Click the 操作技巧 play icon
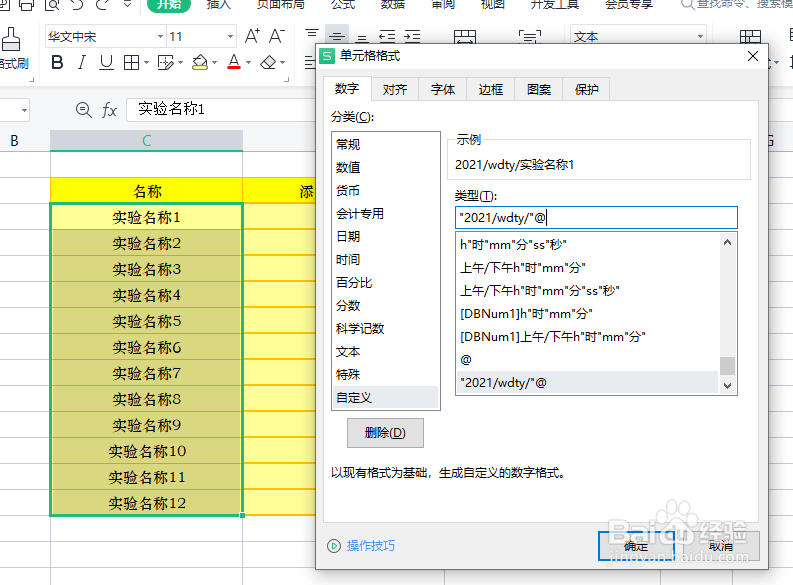 click(334, 546)
